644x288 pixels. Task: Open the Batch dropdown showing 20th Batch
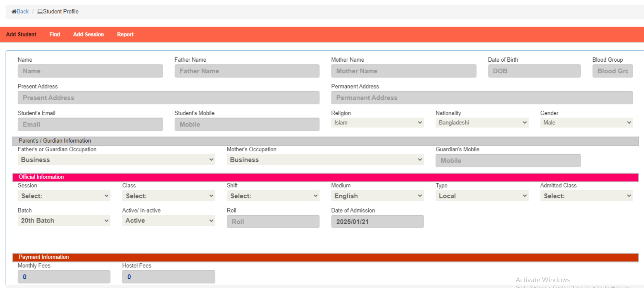(x=64, y=220)
